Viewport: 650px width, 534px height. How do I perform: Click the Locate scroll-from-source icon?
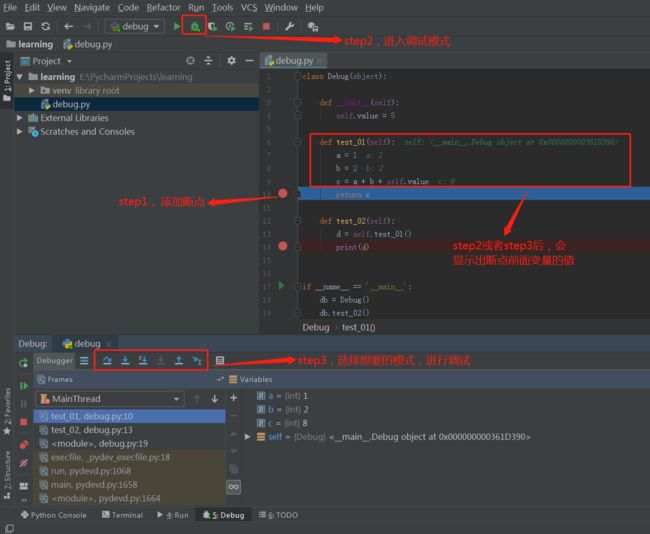[190, 61]
